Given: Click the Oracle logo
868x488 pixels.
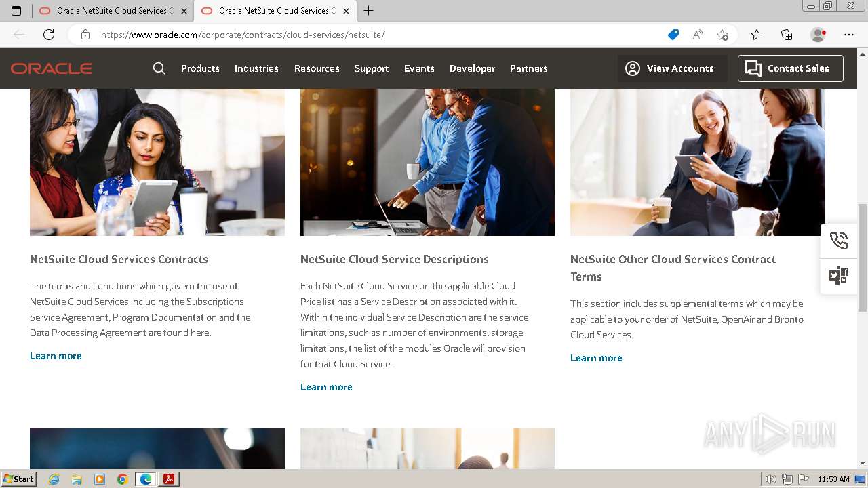Looking at the screenshot, I should tap(52, 68).
